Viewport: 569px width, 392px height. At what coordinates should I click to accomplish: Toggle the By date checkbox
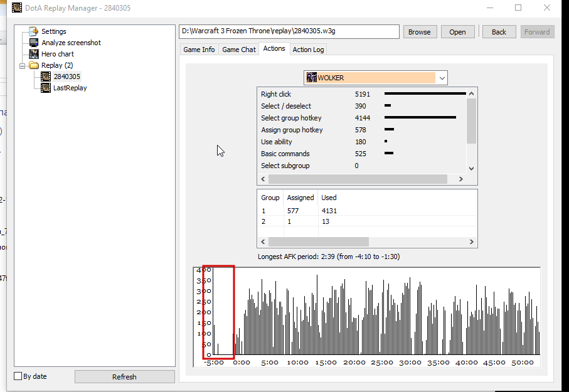[18, 376]
